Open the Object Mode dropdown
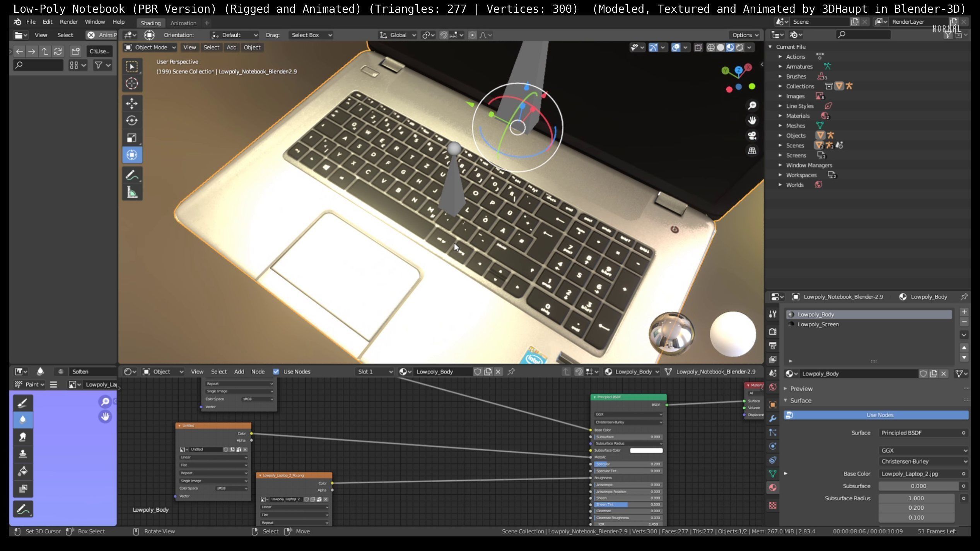The image size is (980, 551). point(150,48)
